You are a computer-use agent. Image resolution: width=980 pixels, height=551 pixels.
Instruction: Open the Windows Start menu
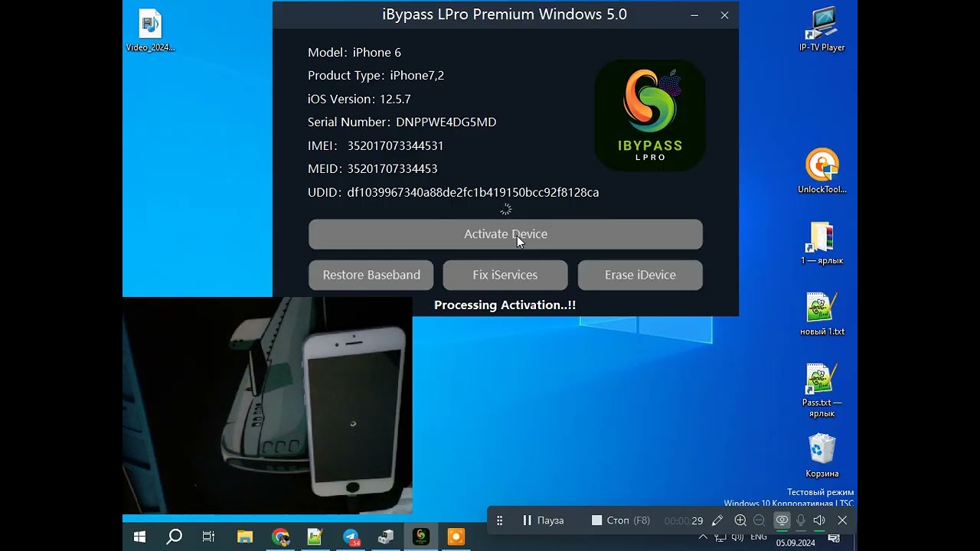(x=139, y=536)
